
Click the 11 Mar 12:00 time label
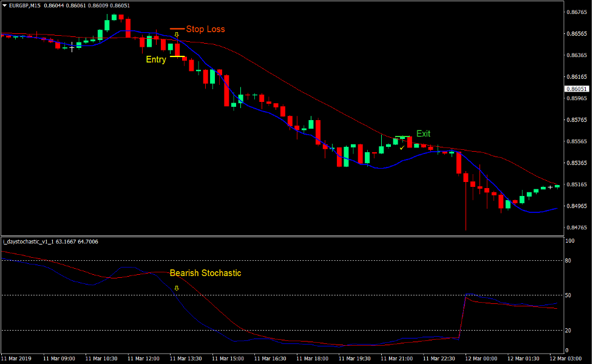(x=143, y=359)
